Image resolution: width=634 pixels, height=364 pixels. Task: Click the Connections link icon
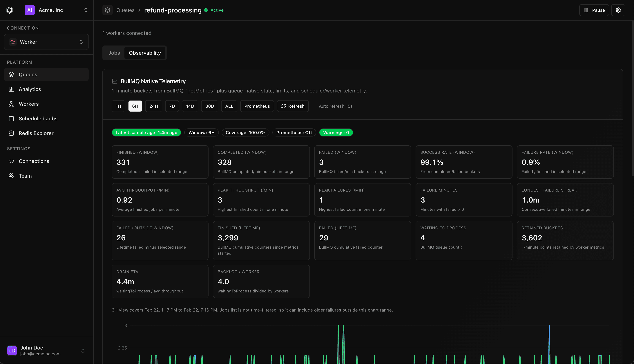coord(12,161)
